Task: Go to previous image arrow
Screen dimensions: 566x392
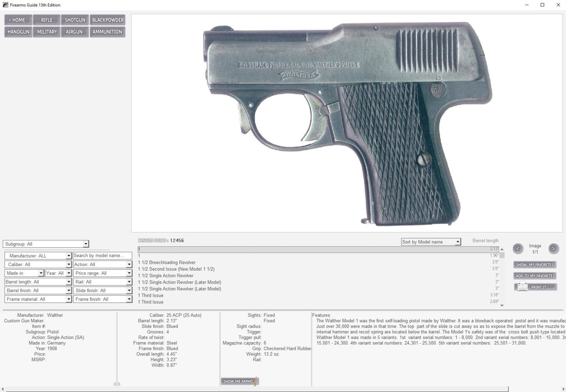Action: tap(518, 249)
